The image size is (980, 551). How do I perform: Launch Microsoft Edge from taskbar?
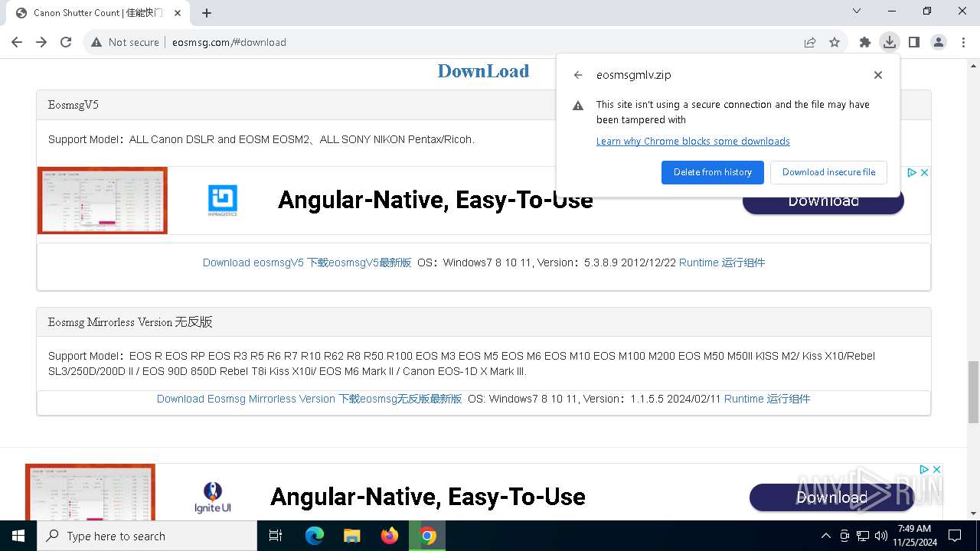click(315, 536)
